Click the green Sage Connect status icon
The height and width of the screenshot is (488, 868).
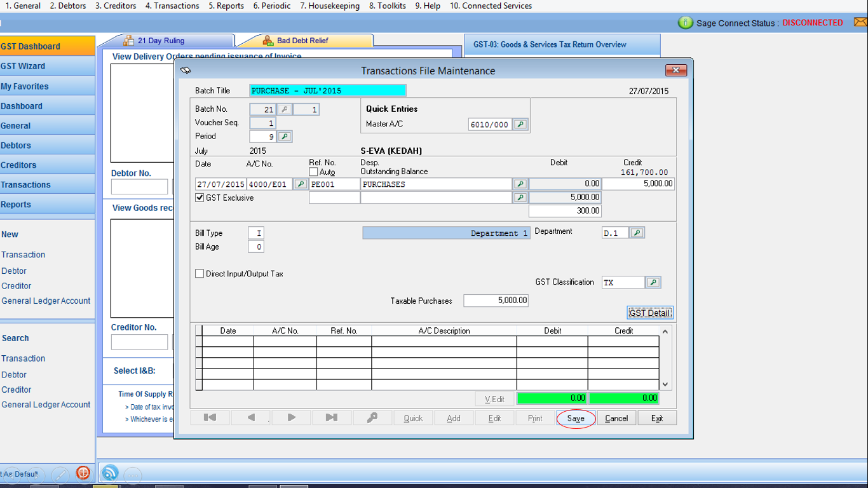click(x=686, y=23)
